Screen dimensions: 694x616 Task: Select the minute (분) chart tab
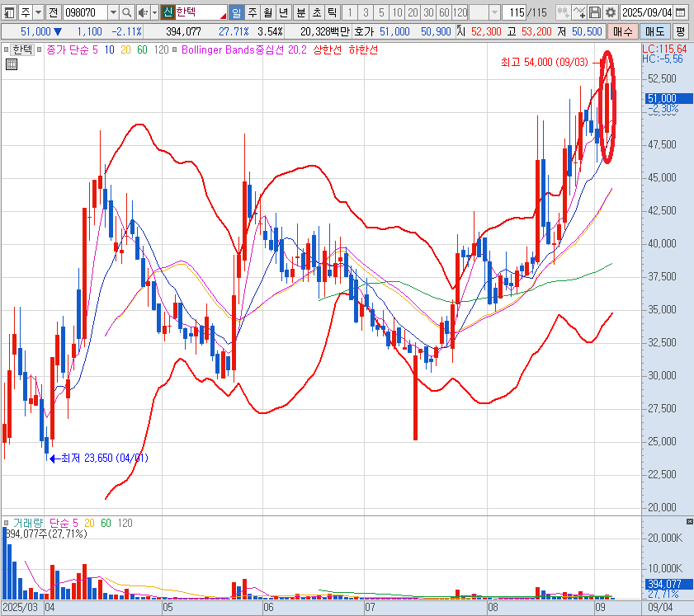tap(300, 12)
